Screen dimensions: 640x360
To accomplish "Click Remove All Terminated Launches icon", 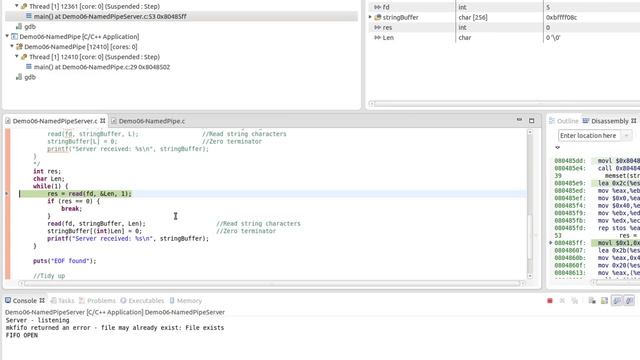I will click(x=575, y=301).
